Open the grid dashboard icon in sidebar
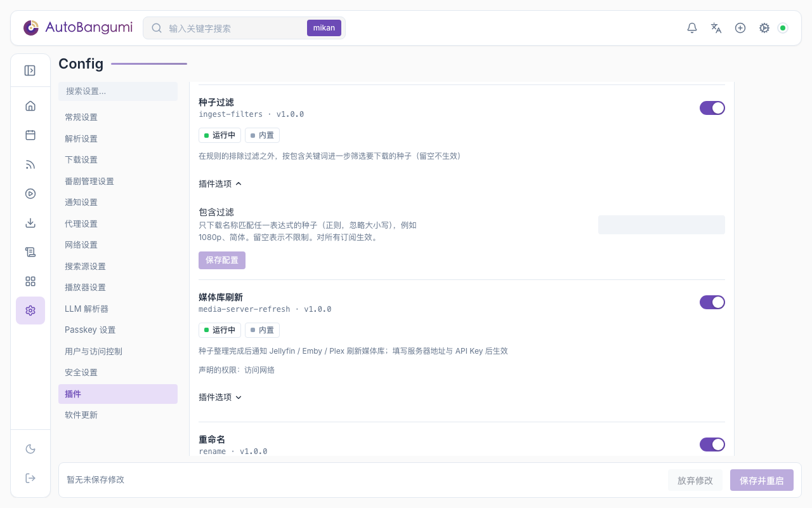The width and height of the screenshot is (812, 508). coord(30,281)
